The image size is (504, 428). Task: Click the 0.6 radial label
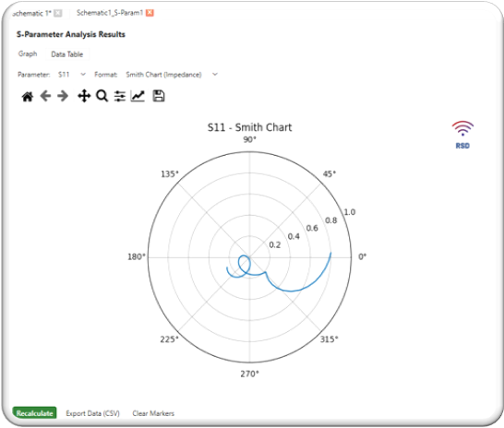[x=312, y=228]
